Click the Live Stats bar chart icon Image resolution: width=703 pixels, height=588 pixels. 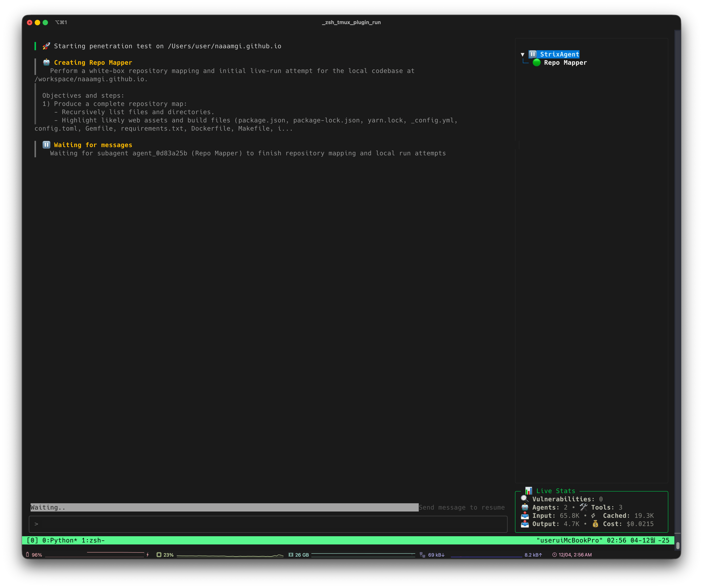(529, 491)
